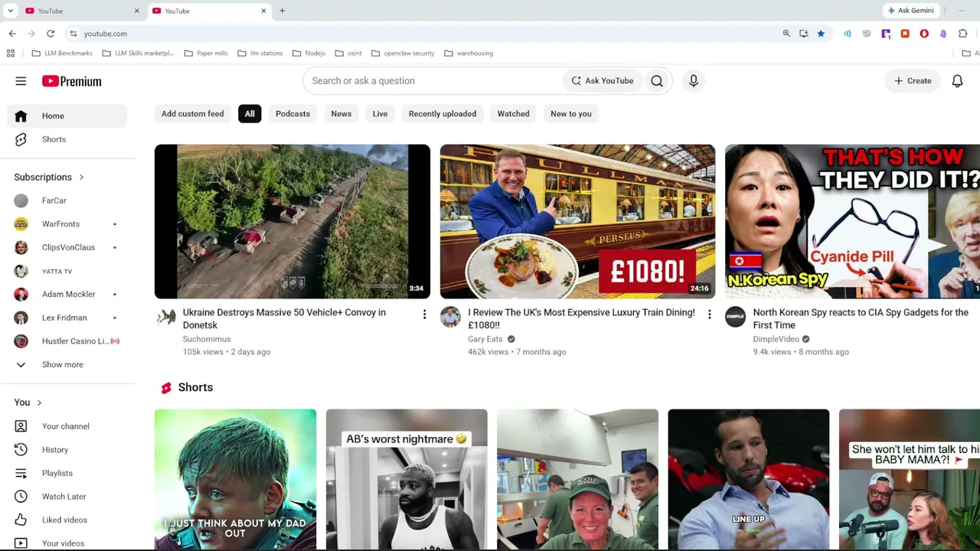980x551 pixels.
Task: Open Home in the sidebar
Action: (x=68, y=116)
